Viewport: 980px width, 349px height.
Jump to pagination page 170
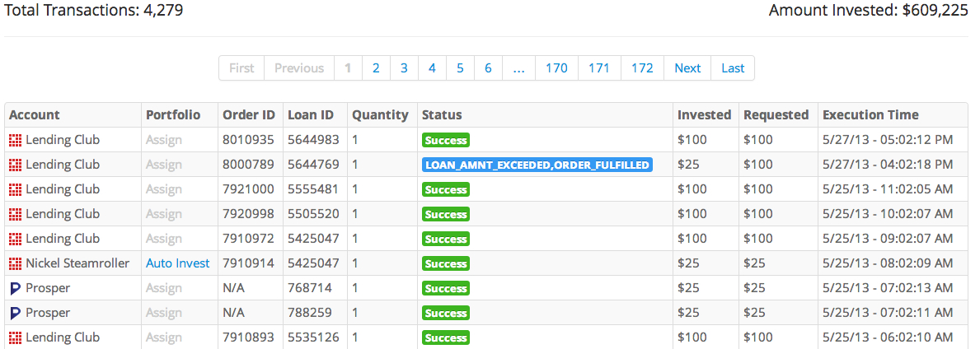tap(556, 68)
